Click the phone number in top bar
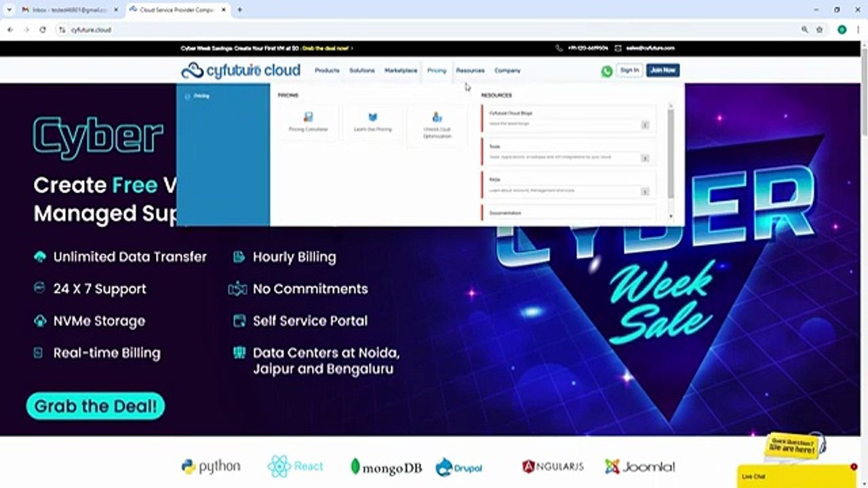This screenshot has height=488, width=868. point(587,49)
